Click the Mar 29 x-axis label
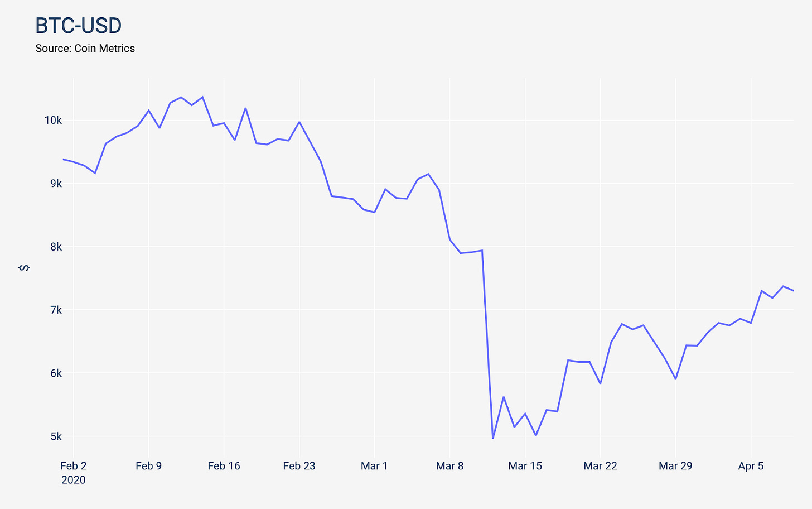Image resolution: width=812 pixels, height=509 pixels. [675, 466]
